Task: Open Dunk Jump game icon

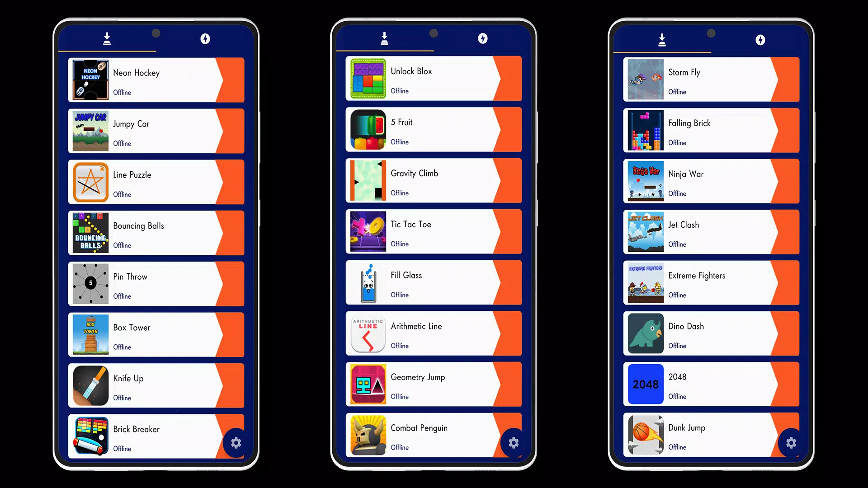Action: point(646,436)
